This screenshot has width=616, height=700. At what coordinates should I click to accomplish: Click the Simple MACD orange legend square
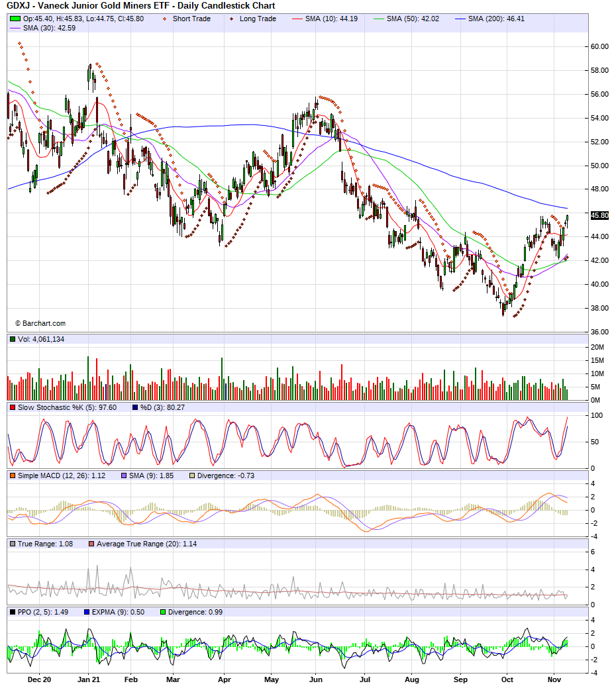(13, 476)
